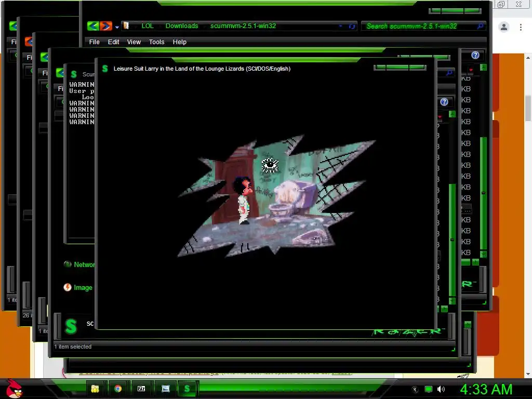This screenshot has height=399, width=532.
Task: Select the Image item in the navigation pane
Action: [x=78, y=287]
